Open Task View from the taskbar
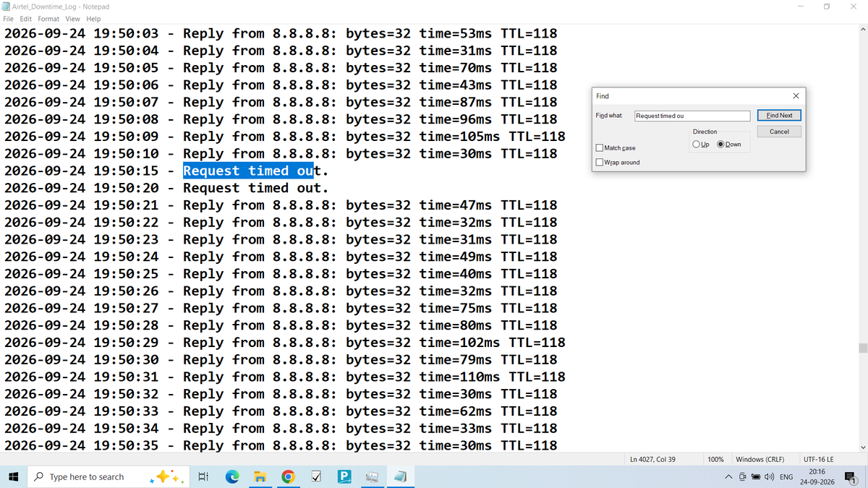 coord(203,477)
